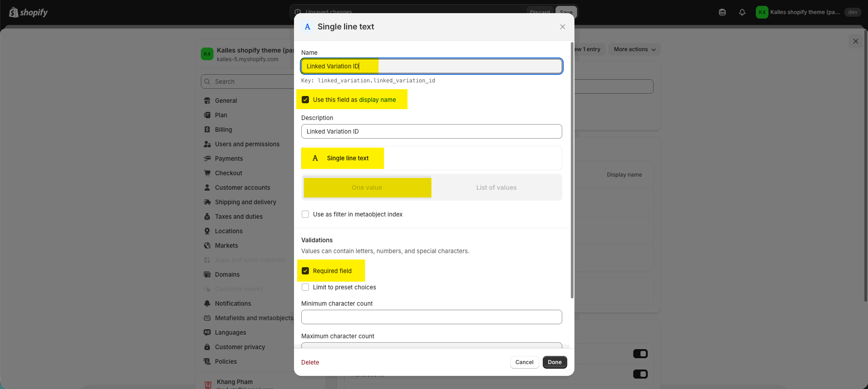Open the notifications bell icon

click(x=742, y=12)
